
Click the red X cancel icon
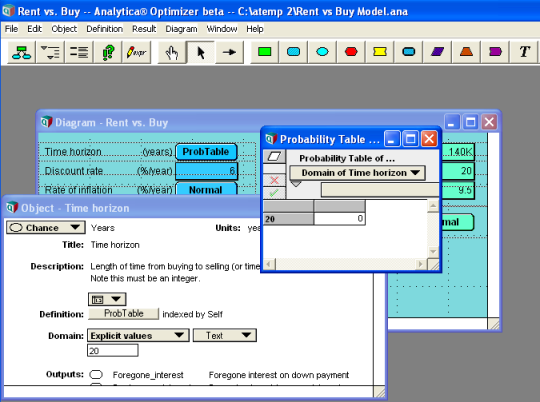click(274, 180)
